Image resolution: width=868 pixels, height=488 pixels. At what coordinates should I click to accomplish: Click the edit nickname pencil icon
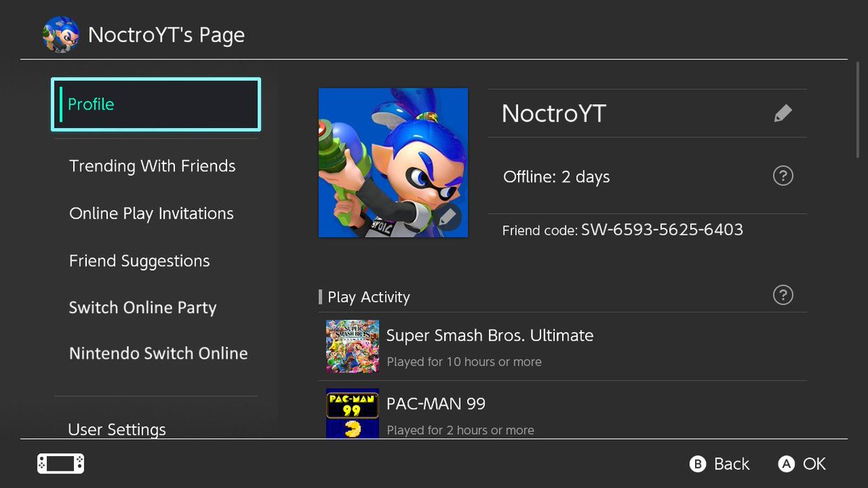click(x=783, y=114)
